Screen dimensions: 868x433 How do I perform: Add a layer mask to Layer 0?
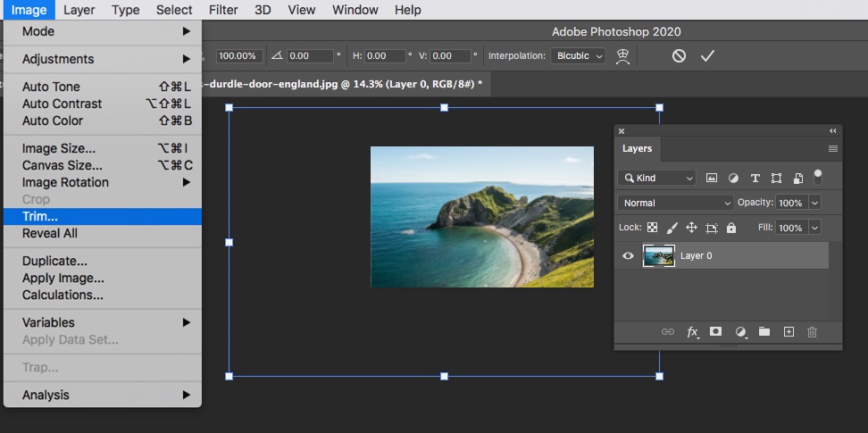pos(715,331)
